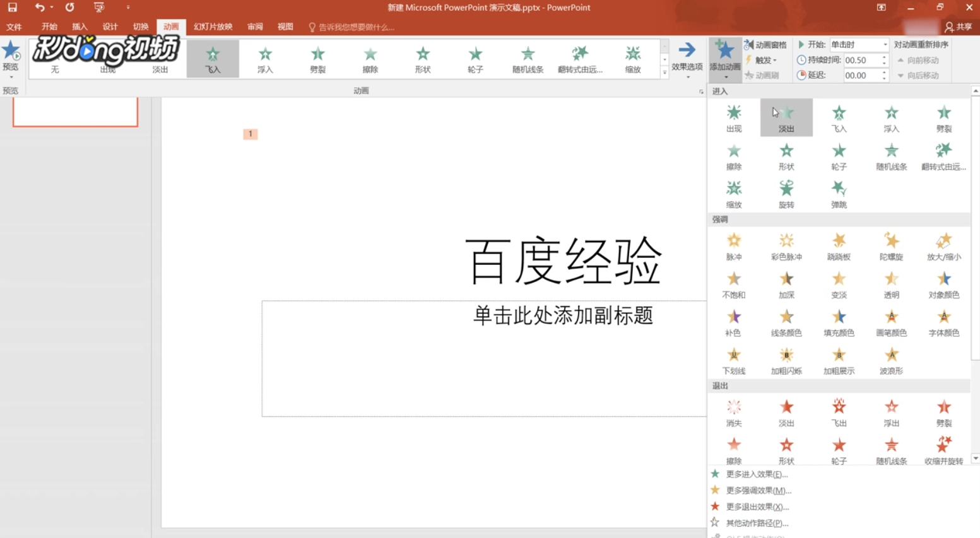Apply the 飞入 entrance effect from dropdown list

coord(839,118)
